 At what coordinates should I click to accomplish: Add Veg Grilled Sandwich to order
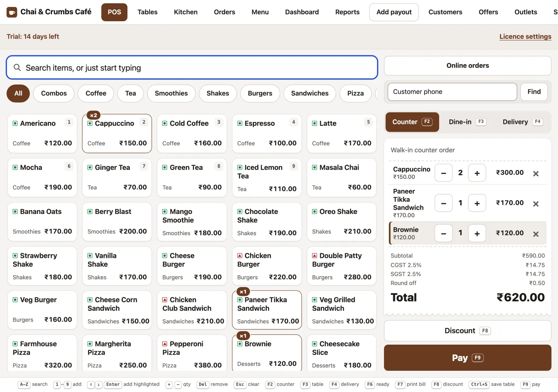click(341, 310)
